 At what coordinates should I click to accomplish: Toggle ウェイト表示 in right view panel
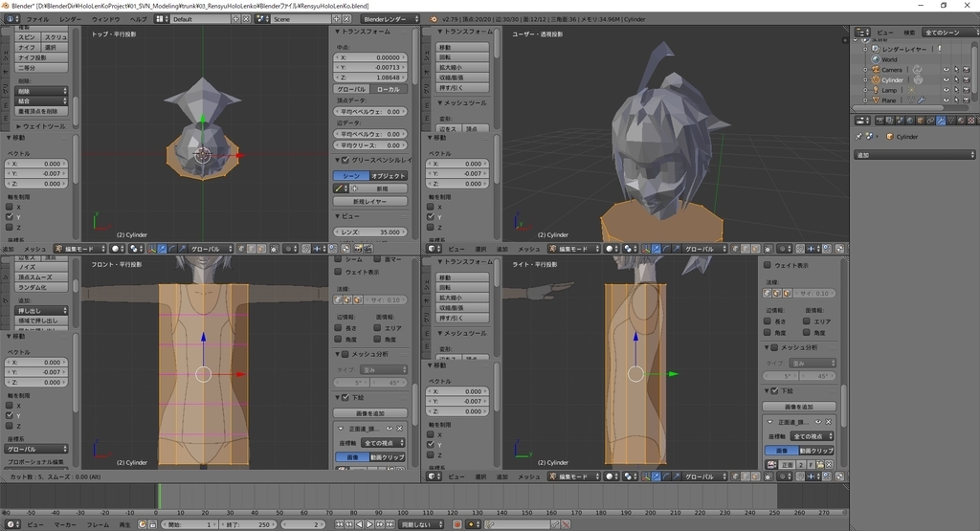point(768,265)
